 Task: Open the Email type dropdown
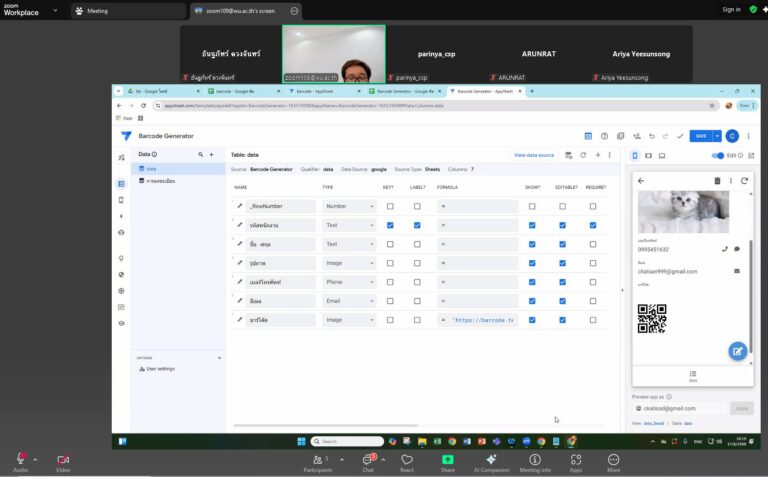[348, 301]
